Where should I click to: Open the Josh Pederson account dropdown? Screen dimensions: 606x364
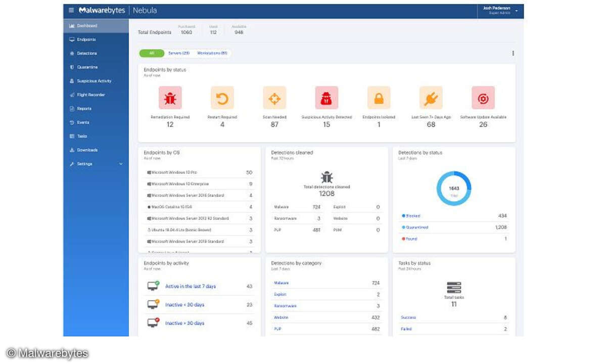(x=500, y=11)
